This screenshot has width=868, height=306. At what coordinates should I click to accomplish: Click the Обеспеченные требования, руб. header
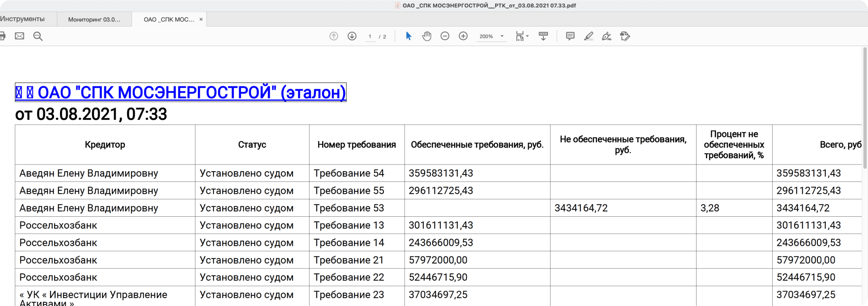tap(477, 144)
